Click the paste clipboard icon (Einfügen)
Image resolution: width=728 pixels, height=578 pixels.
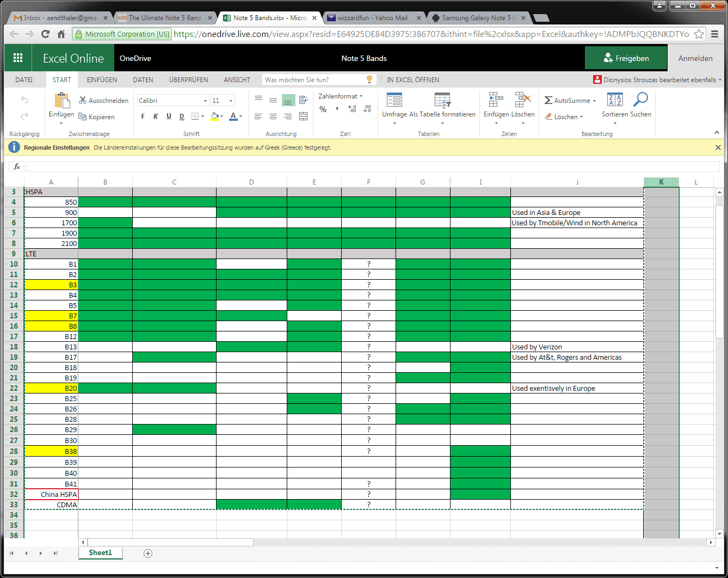(62, 100)
